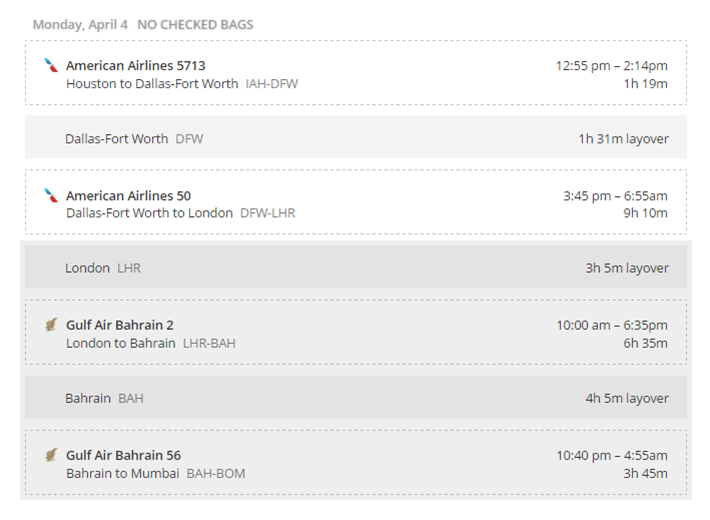This screenshot has width=710, height=520.
Task: Click Gulf Air falcon logo for flight 56
Action: pos(51,455)
